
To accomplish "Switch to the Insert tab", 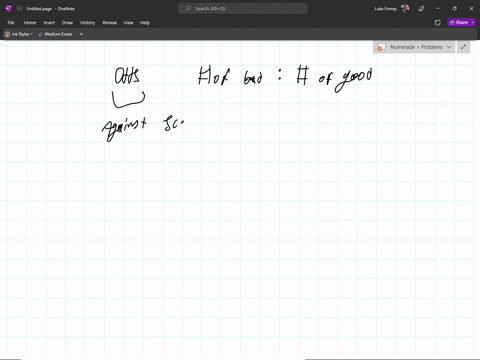I will point(49,23).
